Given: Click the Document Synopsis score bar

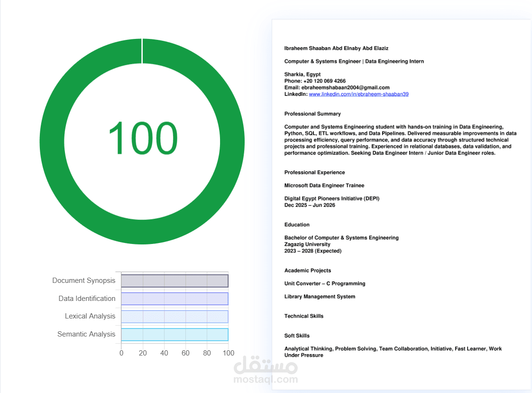Looking at the screenshot, I should point(175,281).
